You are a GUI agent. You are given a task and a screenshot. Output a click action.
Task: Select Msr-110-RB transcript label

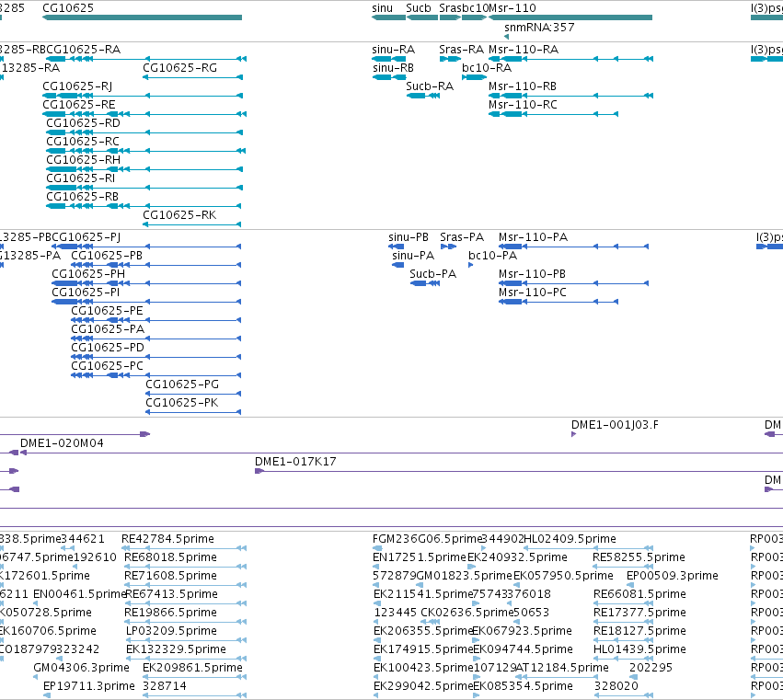tap(523, 86)
